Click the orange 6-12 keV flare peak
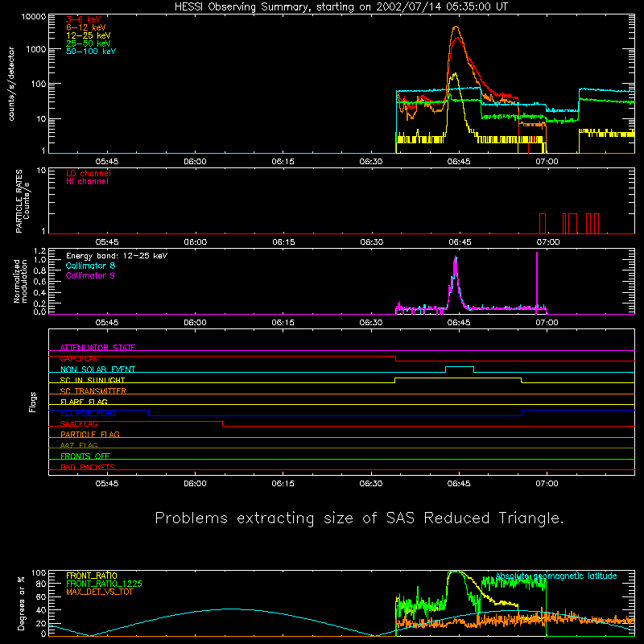The width and height of the screenshot is (644, 644). coord(456,27)
